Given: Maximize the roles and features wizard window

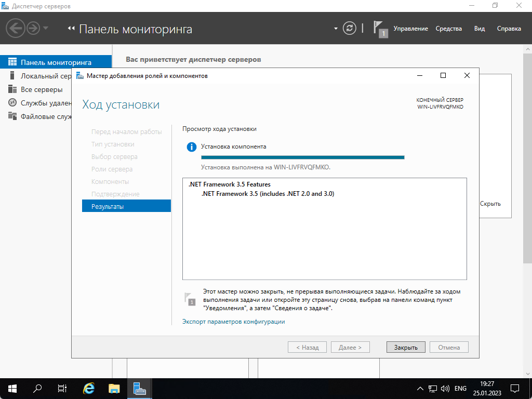Looking at the screenshot, I should point(443,75).
